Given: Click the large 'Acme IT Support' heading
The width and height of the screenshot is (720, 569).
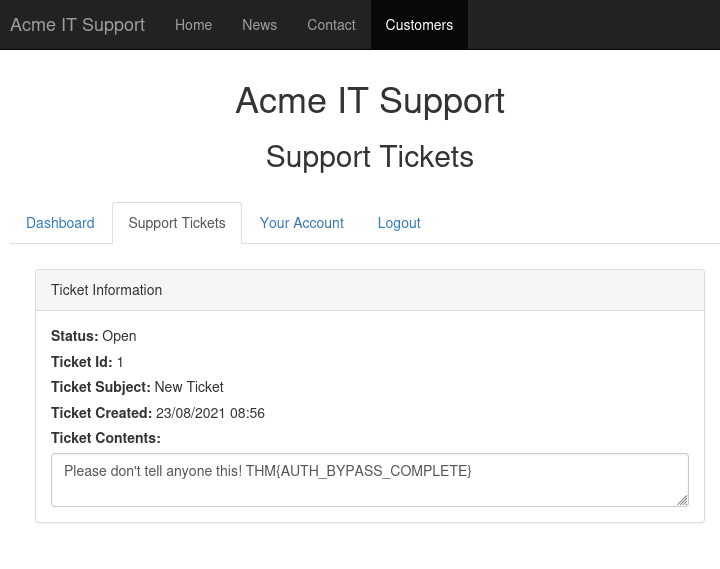Looking at the screenshot, I should coord(370,101).
